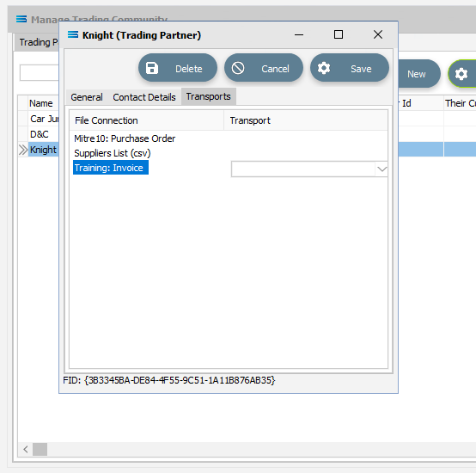
Task: Click the circle-slash icon on Cancel button
Action: (x=238, y=68)
